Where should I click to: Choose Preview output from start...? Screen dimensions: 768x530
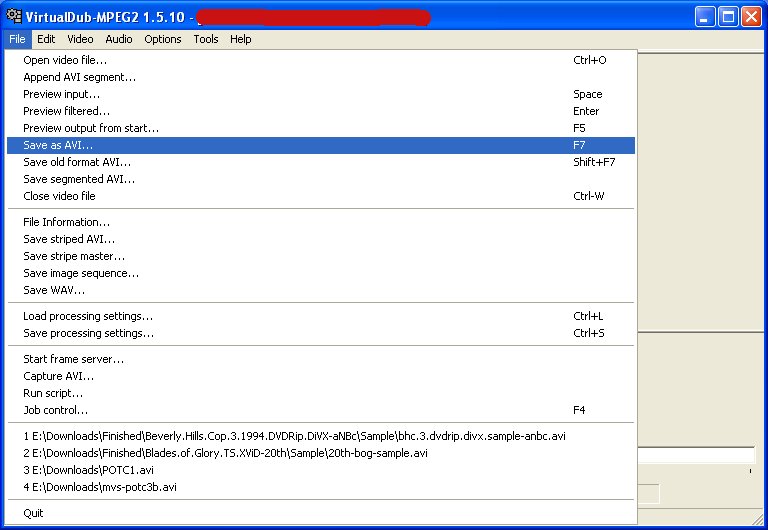point(321,128)
